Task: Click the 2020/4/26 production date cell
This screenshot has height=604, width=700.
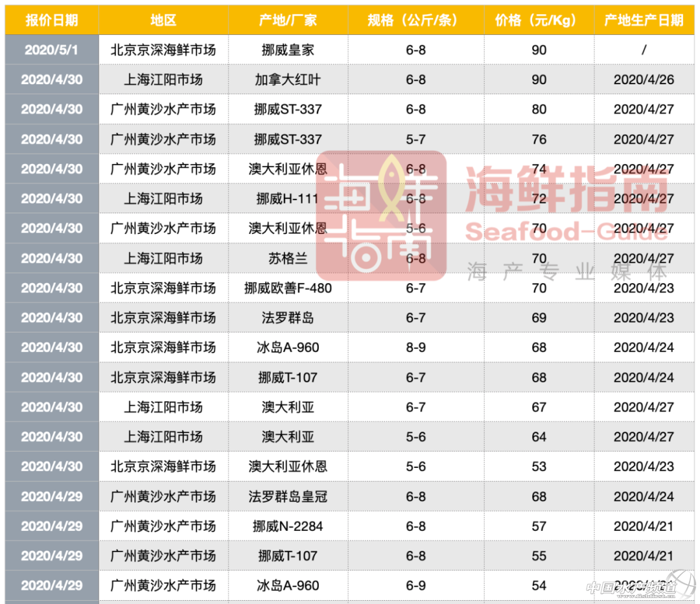Action: (644, 80)
